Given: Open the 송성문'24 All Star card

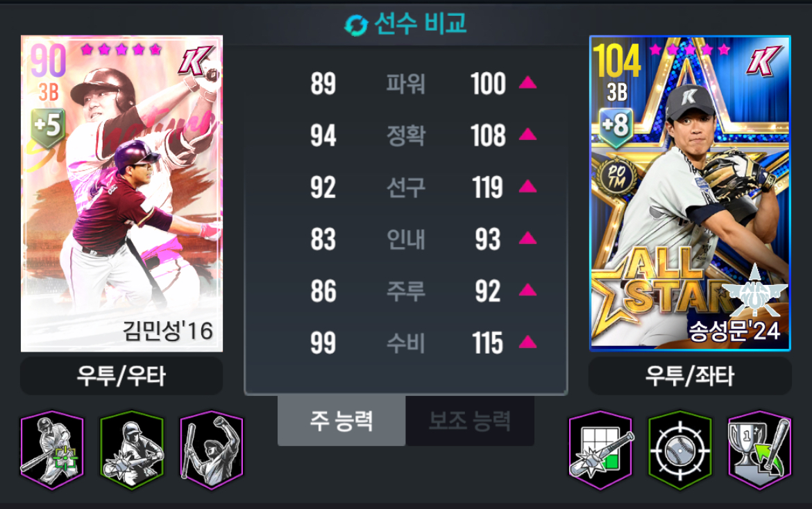Looking at the screenshot, I should tap(690, 193).
